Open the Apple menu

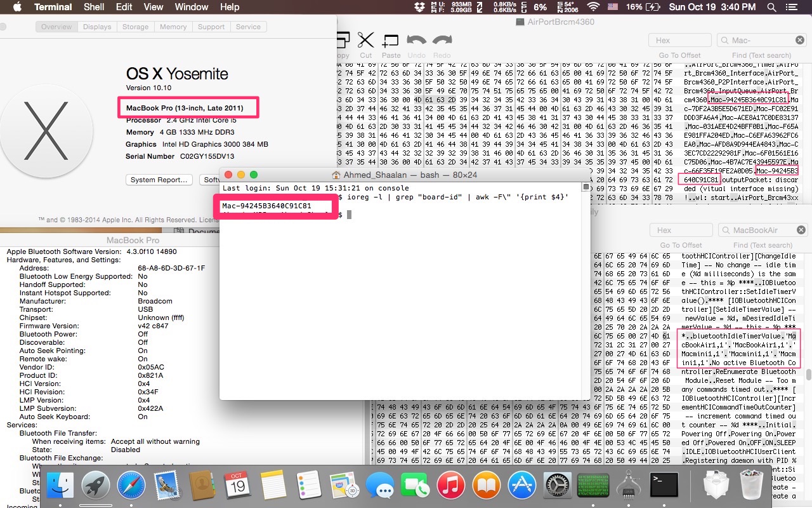[17, 7]
